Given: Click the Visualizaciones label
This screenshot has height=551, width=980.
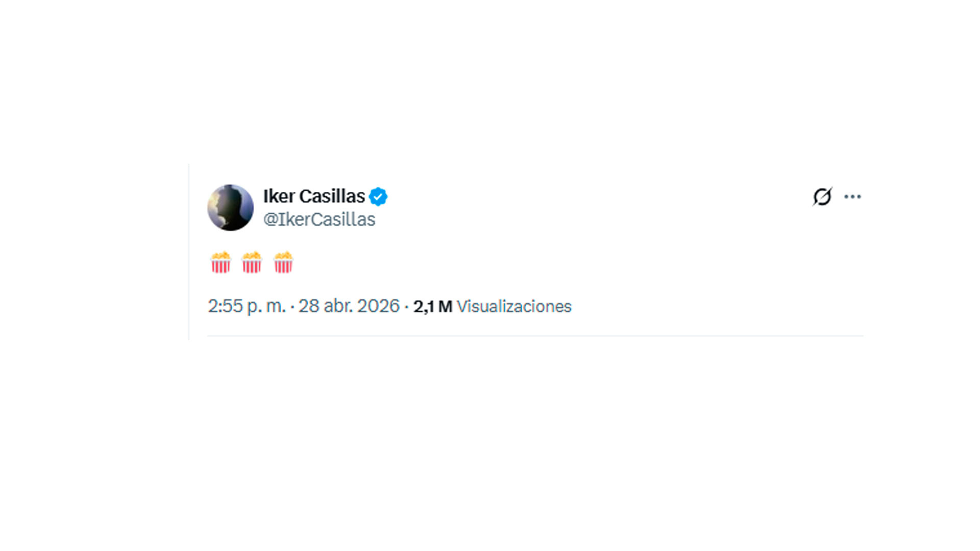Looking at the screenshot, I should point(514,307).
